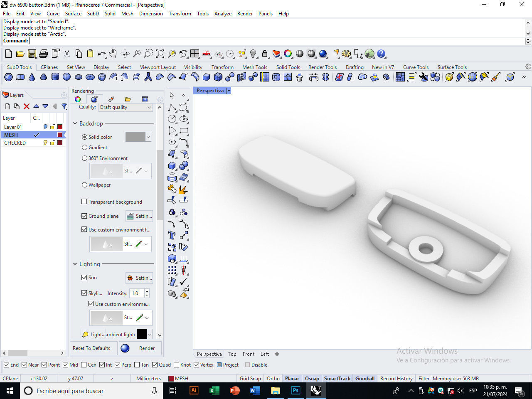The width and height of the screenshot is (532, 399).
Task: Switch to the Mesh Tools toolbar tab
Action: (x=255, y=67)
